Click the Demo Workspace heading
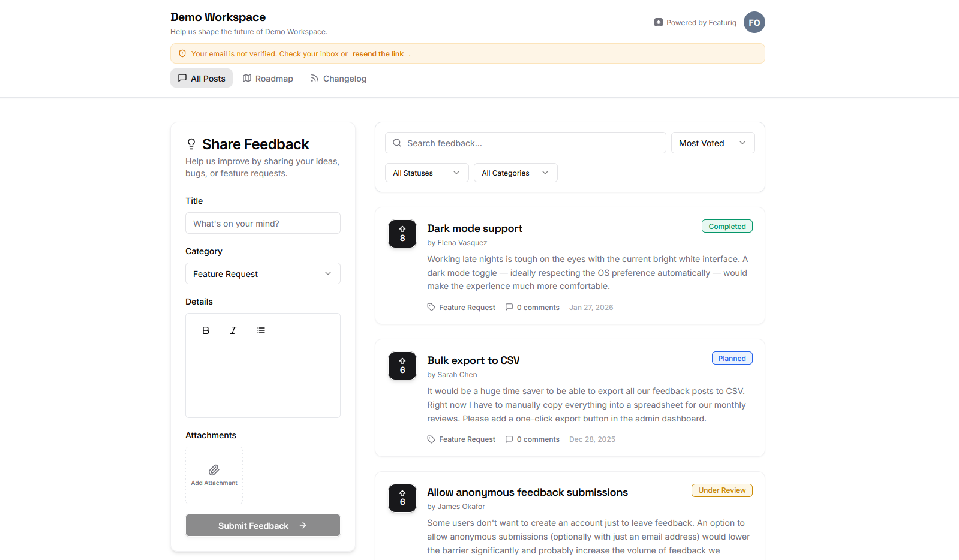This screenshot has width=959, height=560. click(x=218, y=17)
